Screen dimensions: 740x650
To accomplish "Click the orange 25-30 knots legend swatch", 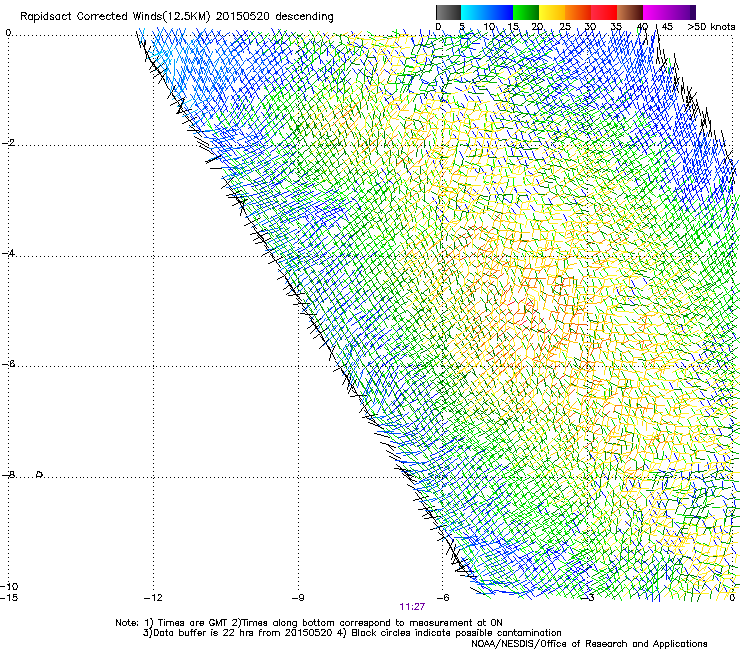I will [x=578, y=12].
